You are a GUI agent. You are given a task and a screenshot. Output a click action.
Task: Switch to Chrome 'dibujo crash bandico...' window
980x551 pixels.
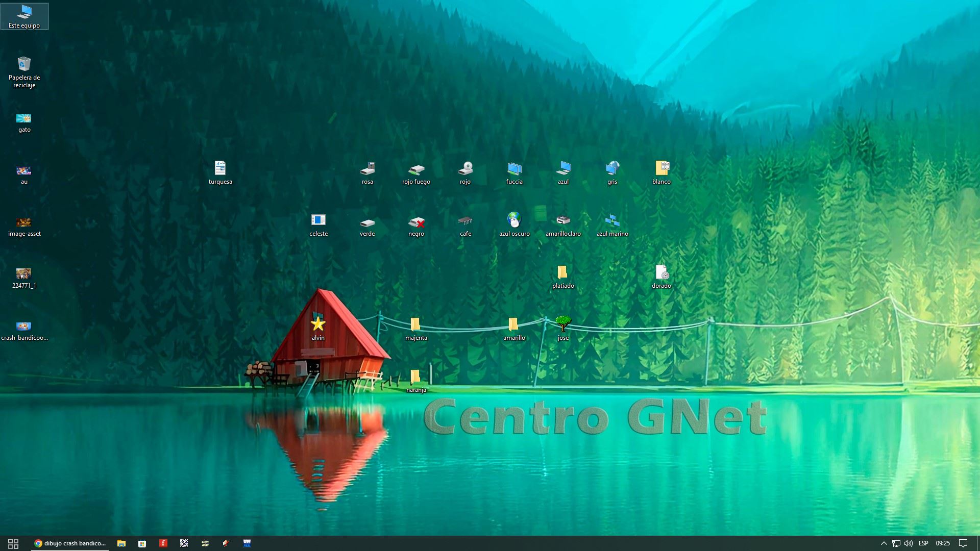pyautogui.click(x=70, y=543)
